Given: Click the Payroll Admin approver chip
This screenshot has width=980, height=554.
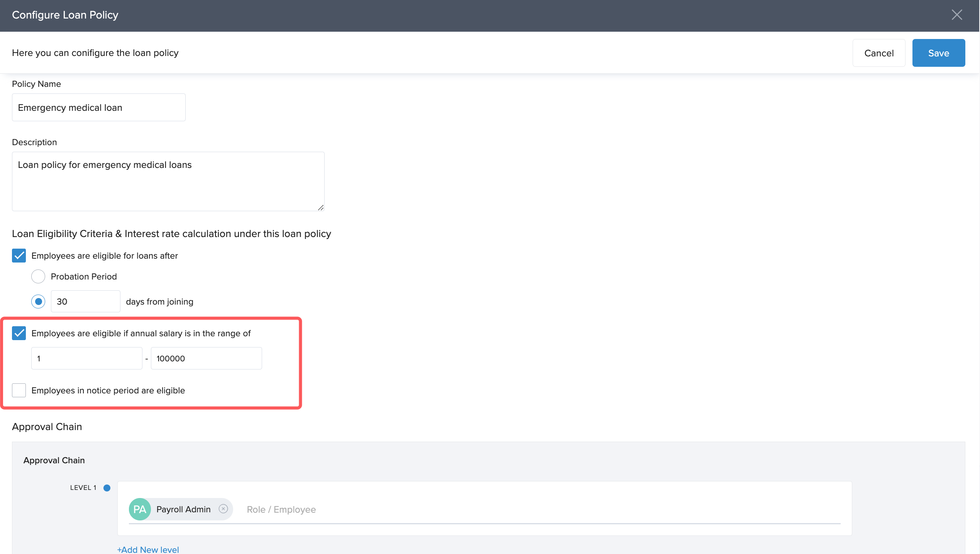Looking at the screenshot, I should [183, 509].
